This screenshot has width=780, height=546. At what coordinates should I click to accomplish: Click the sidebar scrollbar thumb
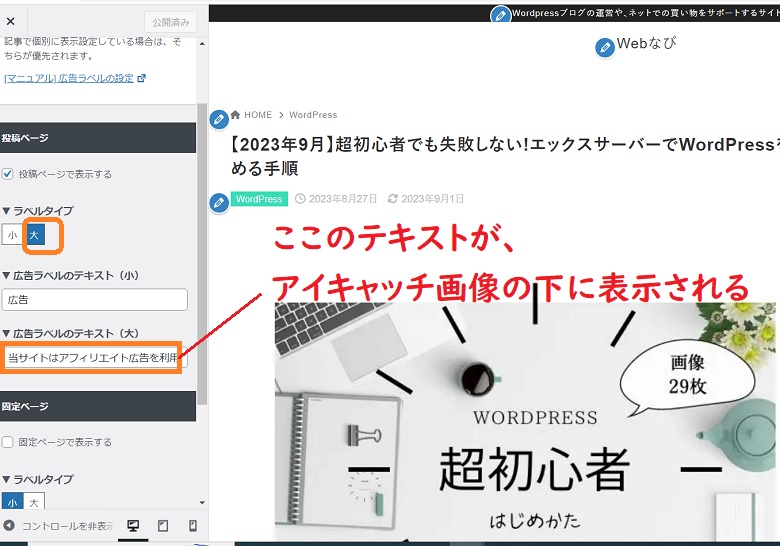coord(202,254)
